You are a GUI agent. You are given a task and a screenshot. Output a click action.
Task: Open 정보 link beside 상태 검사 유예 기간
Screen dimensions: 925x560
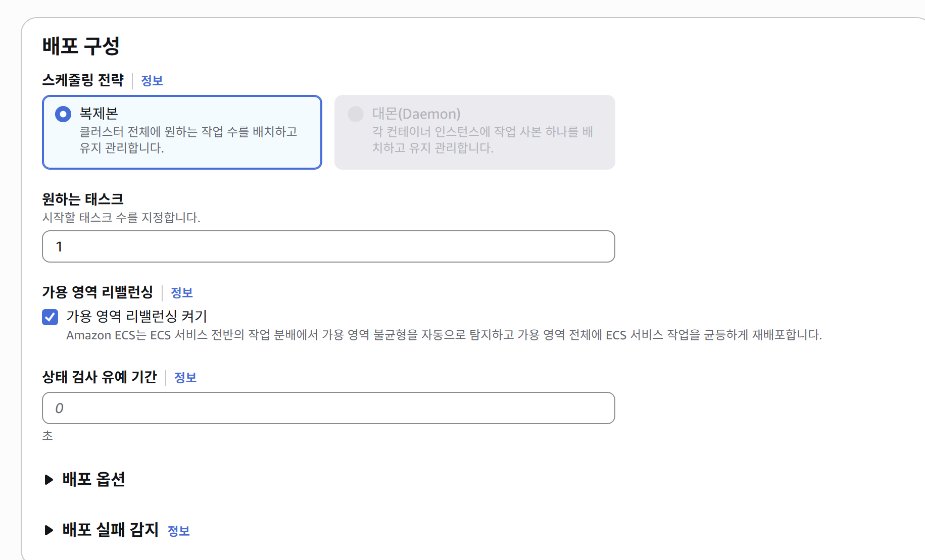point(185,378)
